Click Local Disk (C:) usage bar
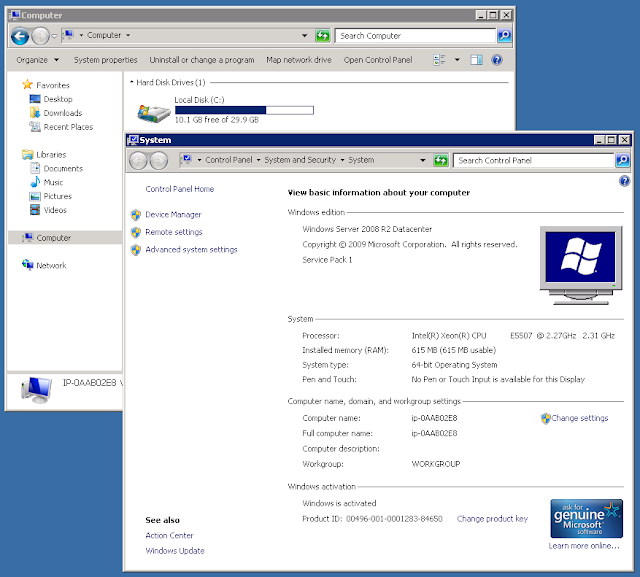This screenshot has width=640, height=577. tap(244, 110)
